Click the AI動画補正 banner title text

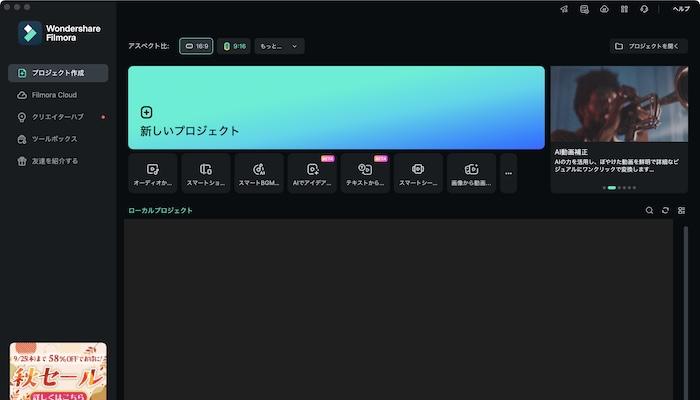click(x=571, y=152)
